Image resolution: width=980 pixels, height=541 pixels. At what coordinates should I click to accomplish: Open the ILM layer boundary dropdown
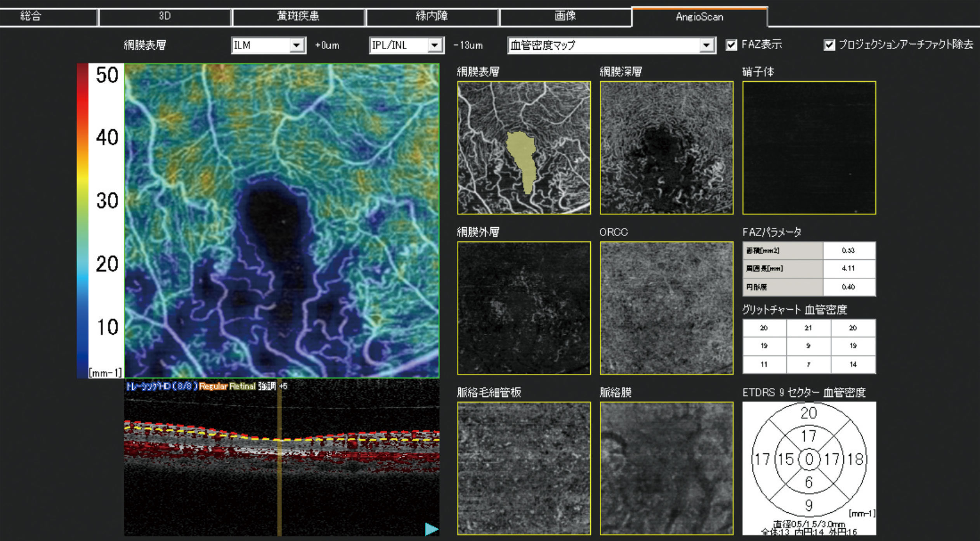297,45
